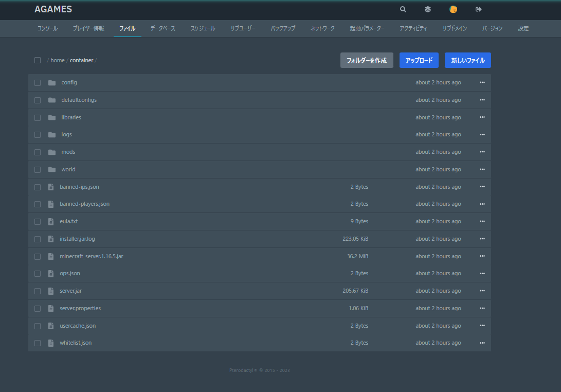The height and width of the screenshot is (392, 561).
Task: Click the sign-out icon in the header
Action: (478, 9)
